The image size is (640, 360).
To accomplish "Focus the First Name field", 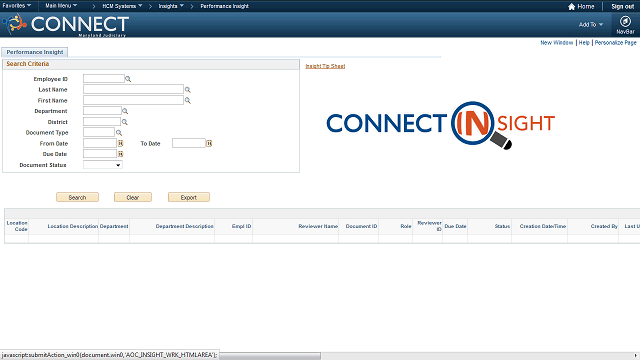I will click(133, 100).
